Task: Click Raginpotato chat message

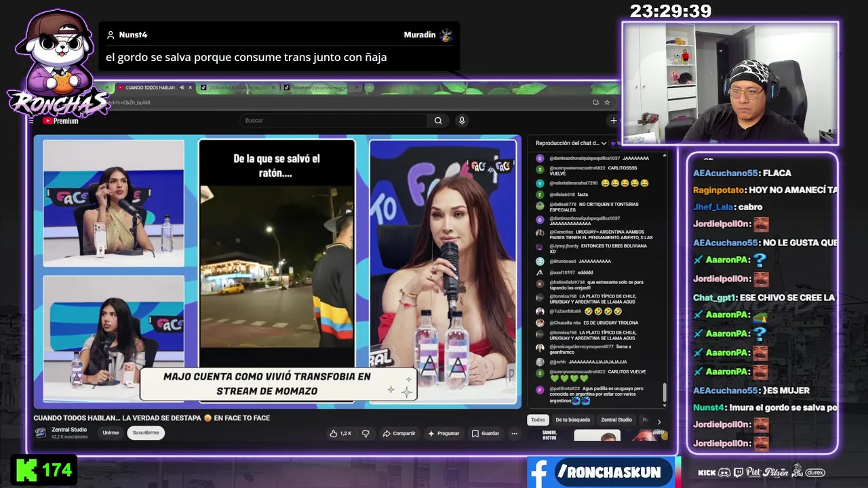Action: coord(765,190)
